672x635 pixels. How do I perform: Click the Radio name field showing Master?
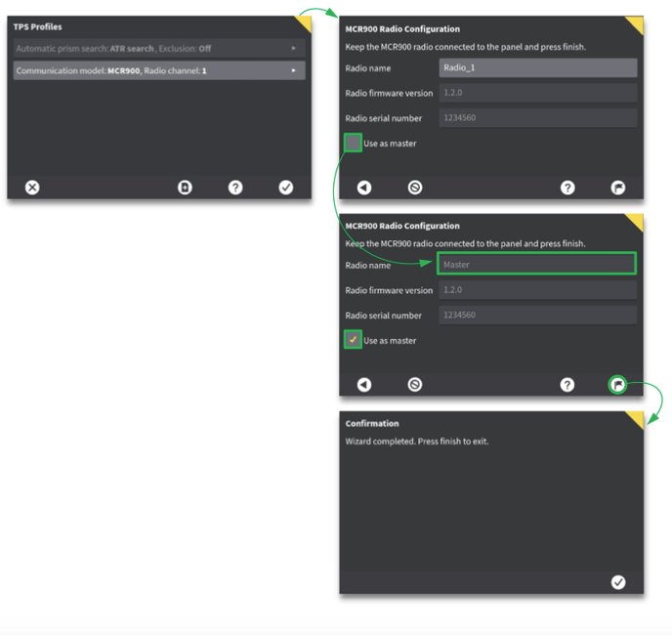point(537,264)
